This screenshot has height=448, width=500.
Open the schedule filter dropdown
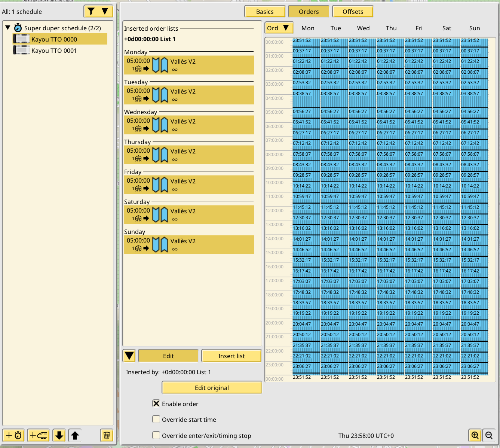click(98, 12)
